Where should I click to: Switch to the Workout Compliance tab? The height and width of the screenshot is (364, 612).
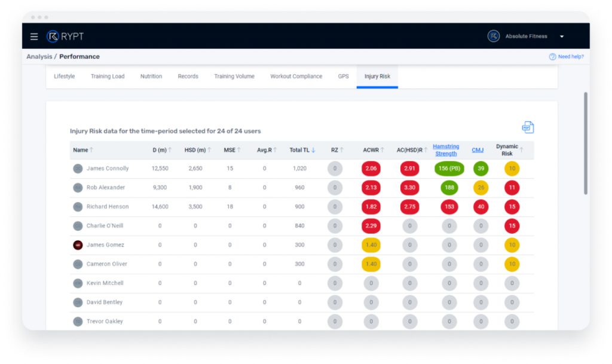point(296,77)
